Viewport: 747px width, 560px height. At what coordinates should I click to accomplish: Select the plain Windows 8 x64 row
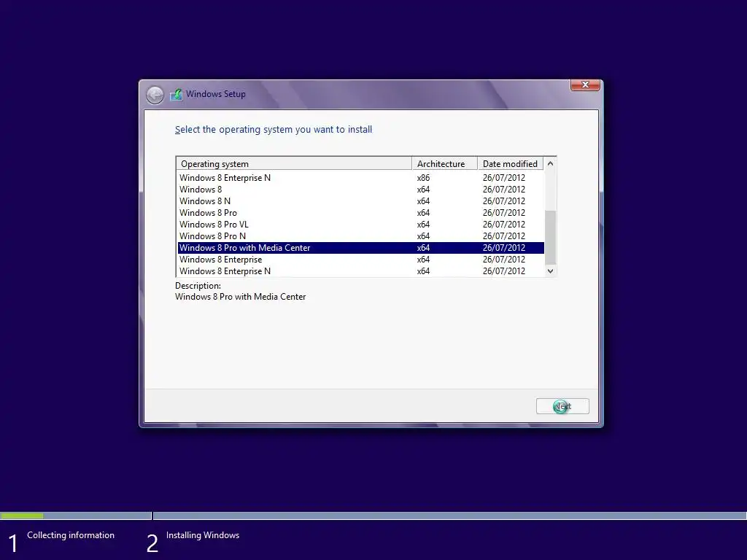click(x=360, y=190)
